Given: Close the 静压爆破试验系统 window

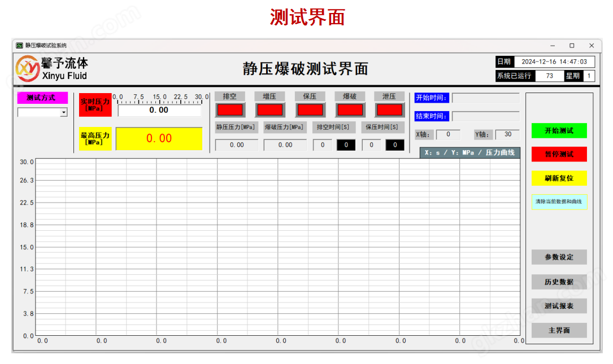Looking at the screenshot, I should pos(592,46).
